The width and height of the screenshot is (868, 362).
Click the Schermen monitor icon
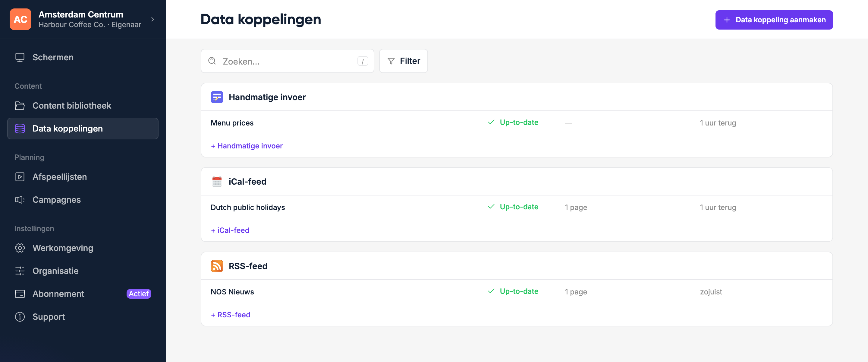coord(20,57)
